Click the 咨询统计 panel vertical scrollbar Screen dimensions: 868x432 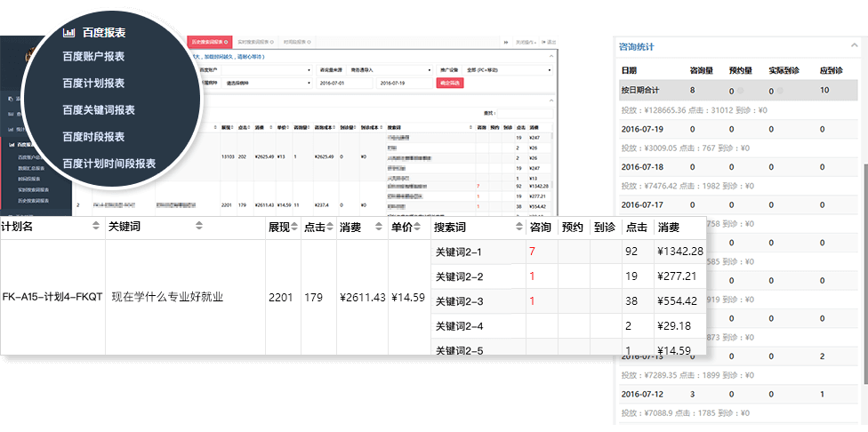pyautogui.click(x=864, y=267)
